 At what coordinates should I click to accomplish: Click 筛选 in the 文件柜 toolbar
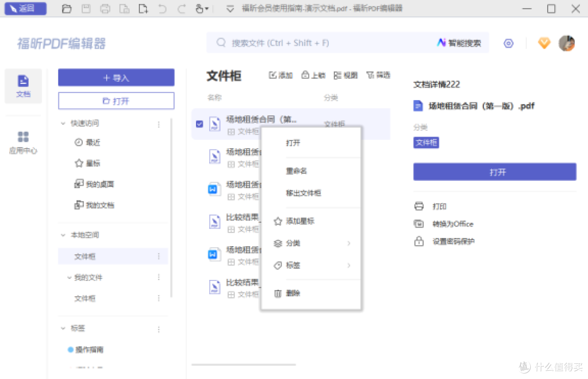[378, 75]
